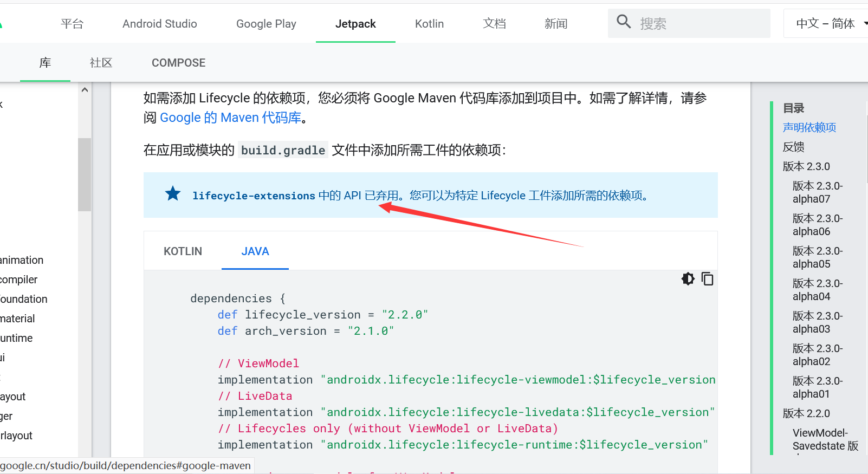This screenshot has height=474, width=868.
Task: Click the "2.1.0" arch_version value
Action: click(x=371, y=331)
